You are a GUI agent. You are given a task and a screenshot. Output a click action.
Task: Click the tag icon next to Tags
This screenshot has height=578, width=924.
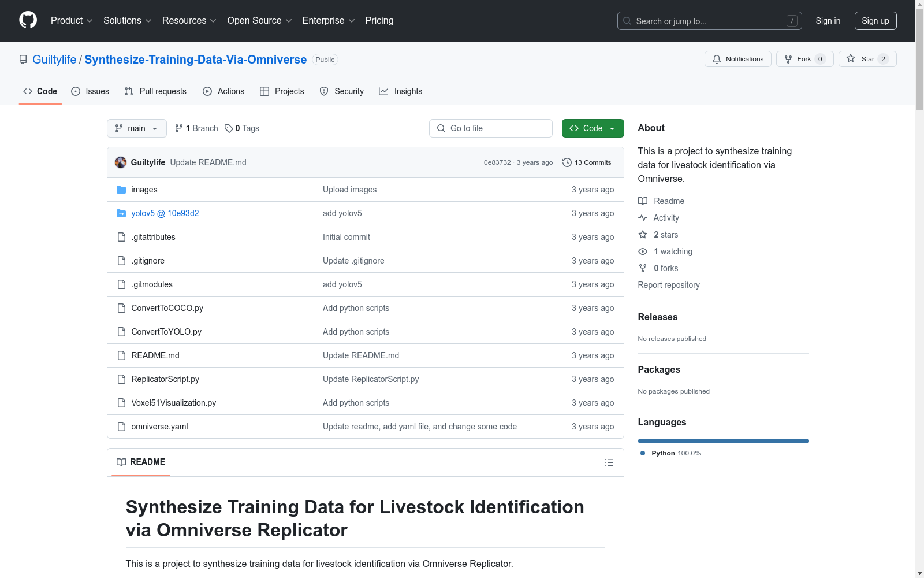click(x=229, y=128)
